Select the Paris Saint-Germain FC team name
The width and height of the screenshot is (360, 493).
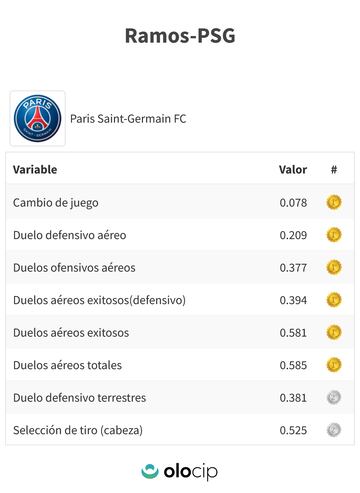(x=128, y=119)
